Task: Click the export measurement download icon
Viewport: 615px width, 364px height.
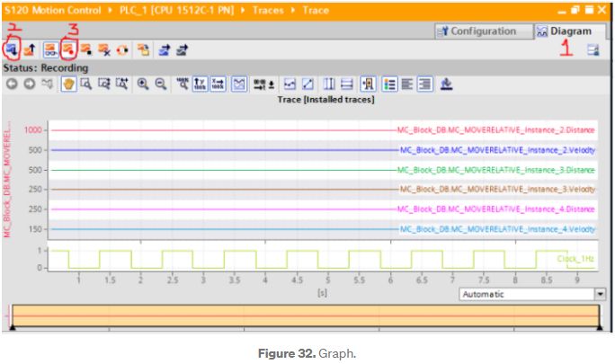Action: pos(447,84)
